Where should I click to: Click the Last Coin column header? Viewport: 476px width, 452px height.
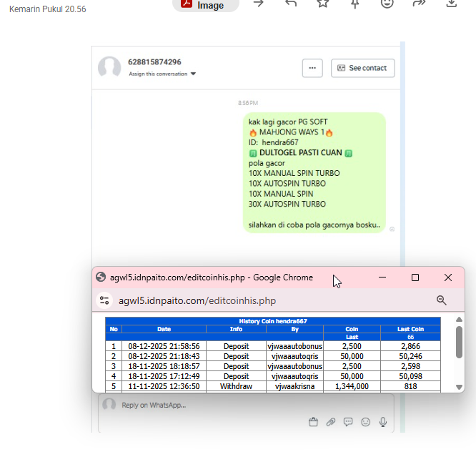click(410, 329)
